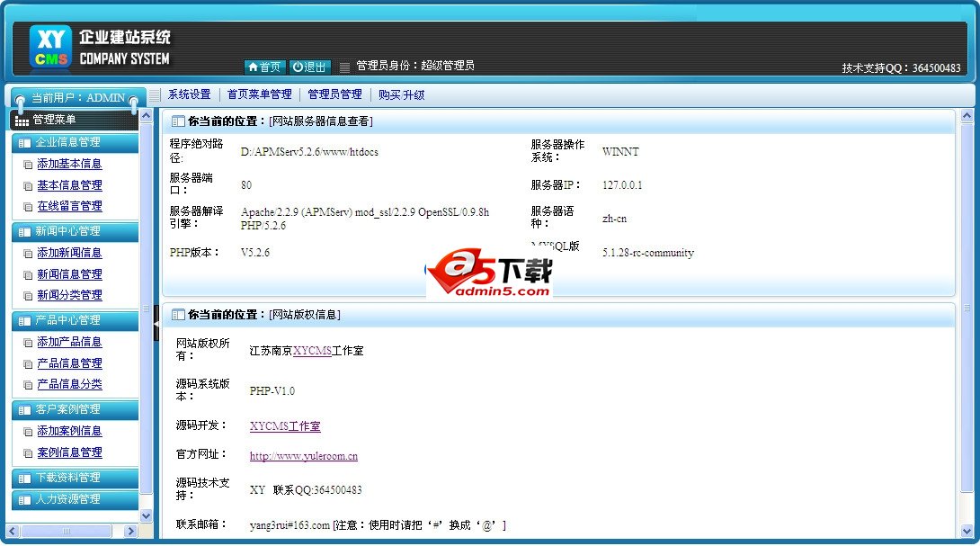
Task: Open 基本信息管理 link
Action: 69,185
